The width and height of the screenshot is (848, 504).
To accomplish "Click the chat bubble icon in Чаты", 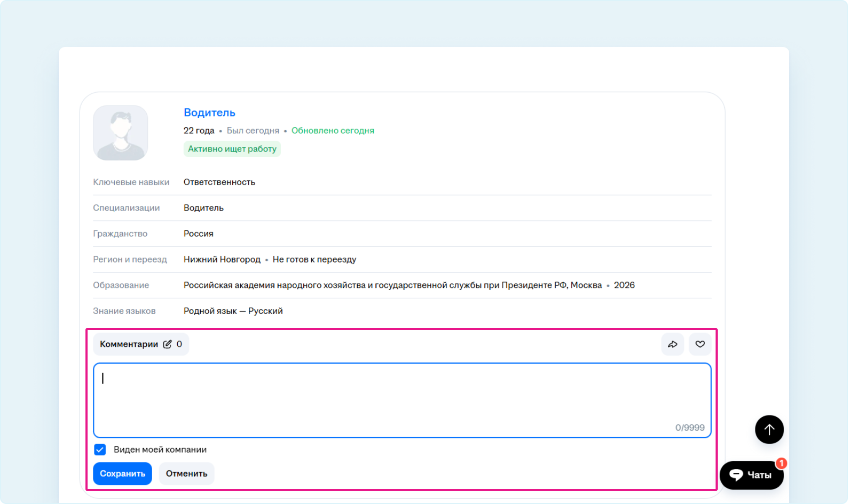I will pyautogui.click(x=736, y=475).
